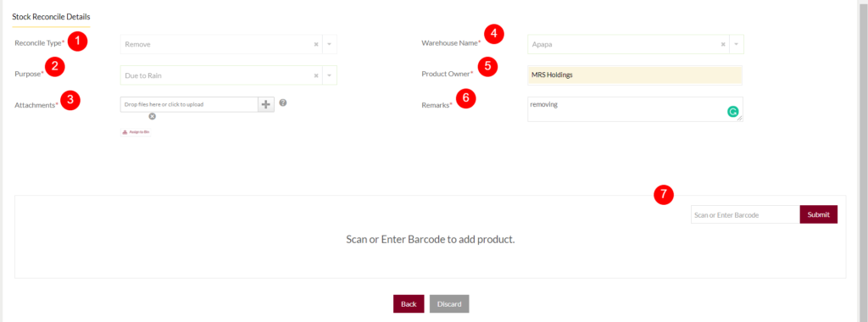Expand the Warehouse Name dropdown arrow

[x=737, y=44]
